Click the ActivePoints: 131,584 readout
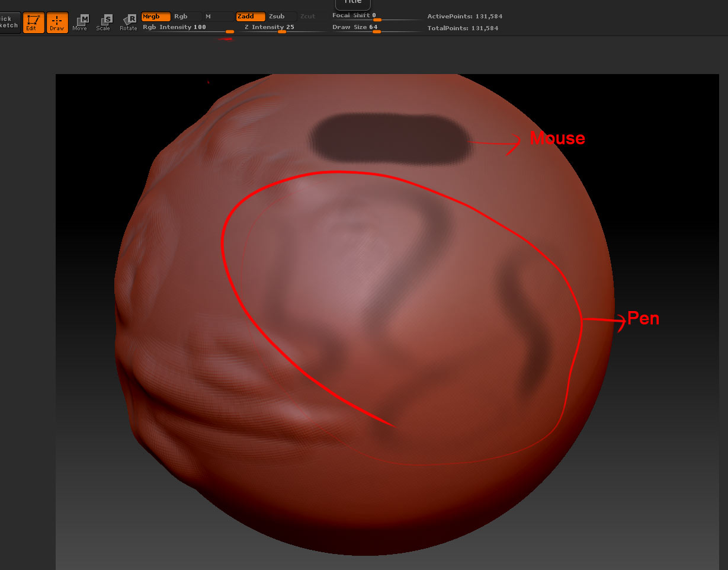This screenshot has width=728, height=570. tap(464, 17)
